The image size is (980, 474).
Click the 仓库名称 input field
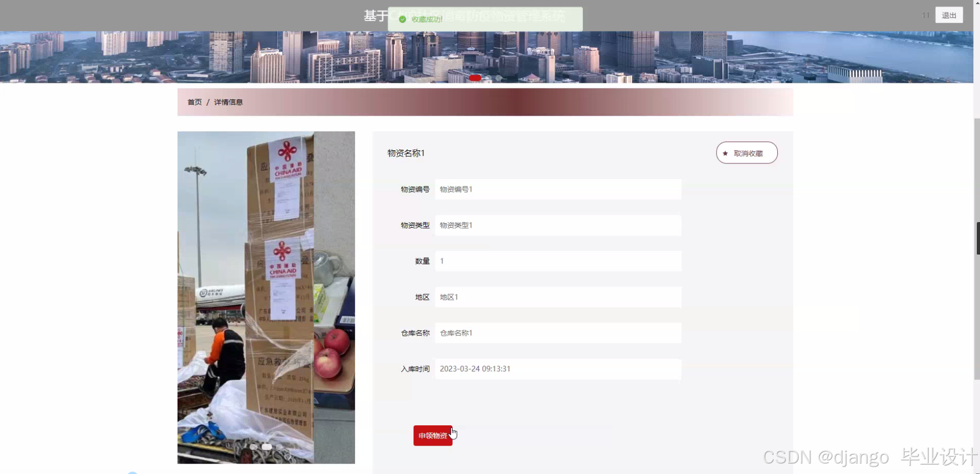tap(558, 333)
